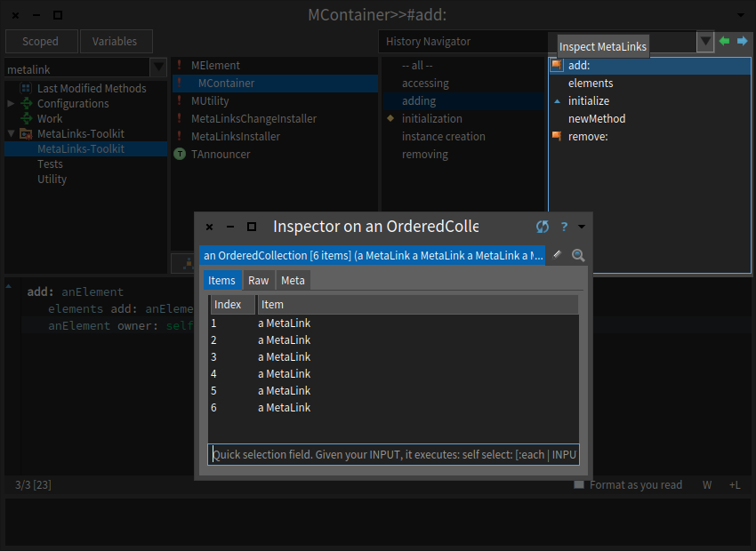
Task: Click the Item column header
Action: pos(417,305)
